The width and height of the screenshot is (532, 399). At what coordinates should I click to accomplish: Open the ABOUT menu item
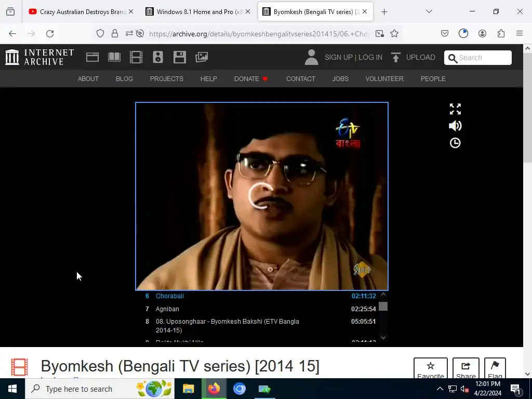pos(88,79)
